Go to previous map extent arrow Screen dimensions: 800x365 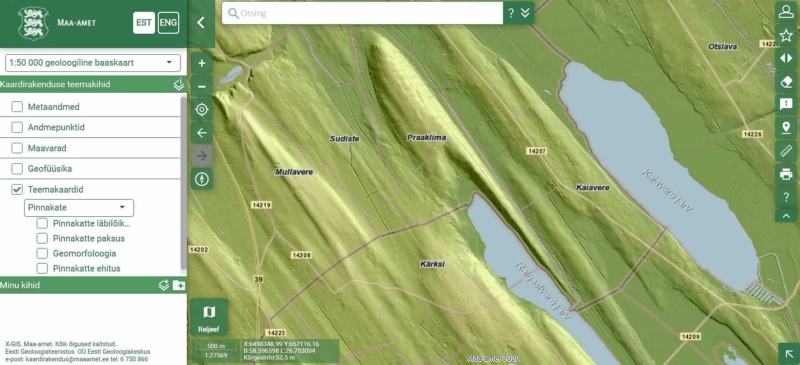pyautogui.click(x=202, y=133)
